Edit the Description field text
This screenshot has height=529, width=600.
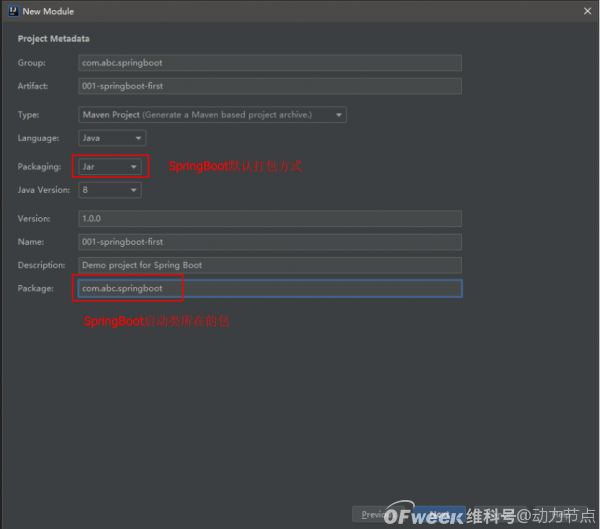270,265
